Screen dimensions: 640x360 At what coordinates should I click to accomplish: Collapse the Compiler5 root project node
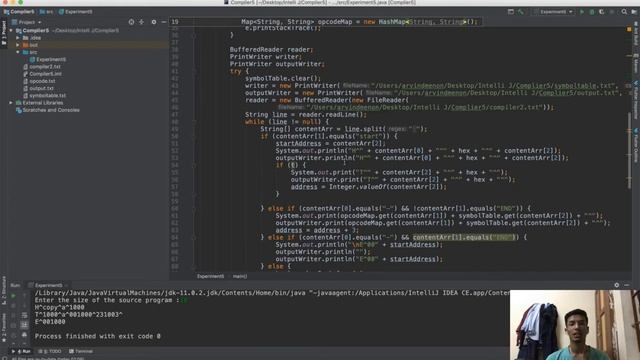pyautogui.click(x=11, y=31)
